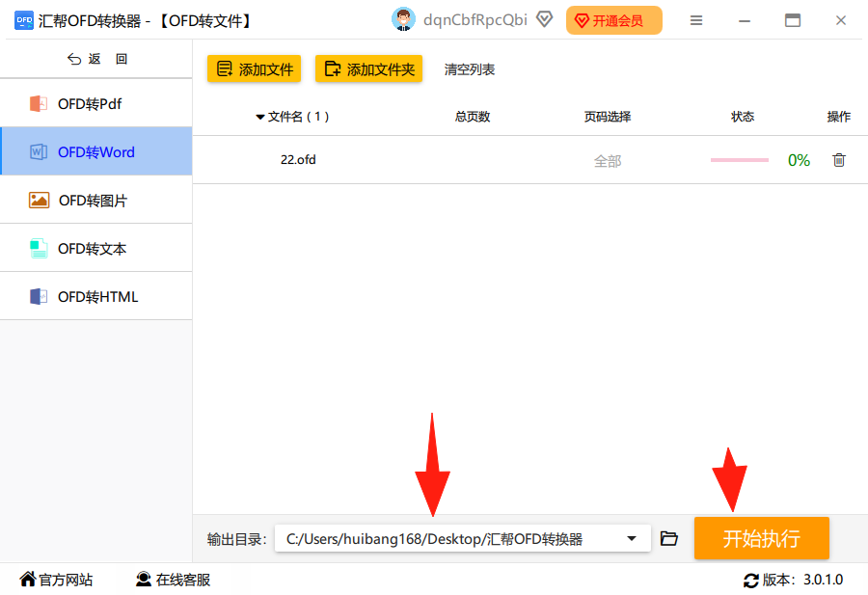The height and width of the screenshot is (595, 868).
Task: Open the online customer service icon
Action: click(144, 579)
